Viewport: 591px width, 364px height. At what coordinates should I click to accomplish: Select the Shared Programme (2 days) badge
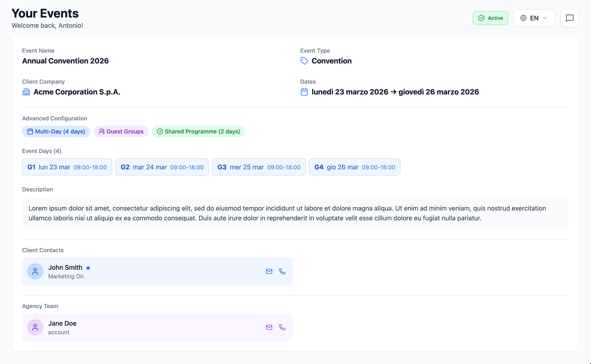[x=198, y=131]
